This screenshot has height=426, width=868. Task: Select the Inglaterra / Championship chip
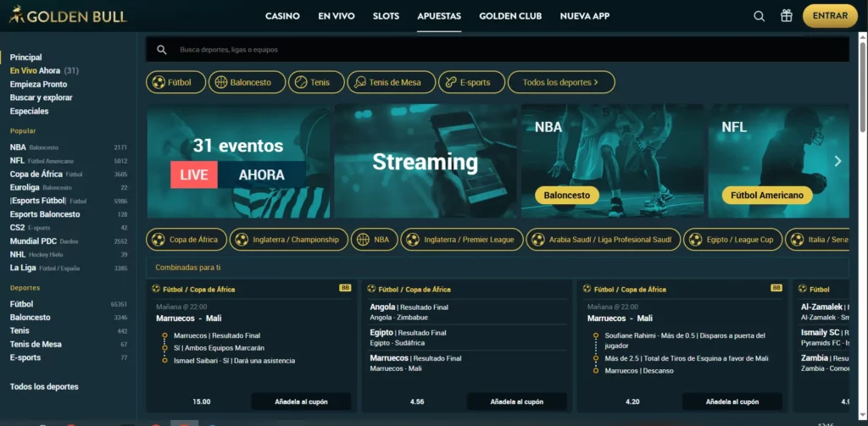point(289,240)
